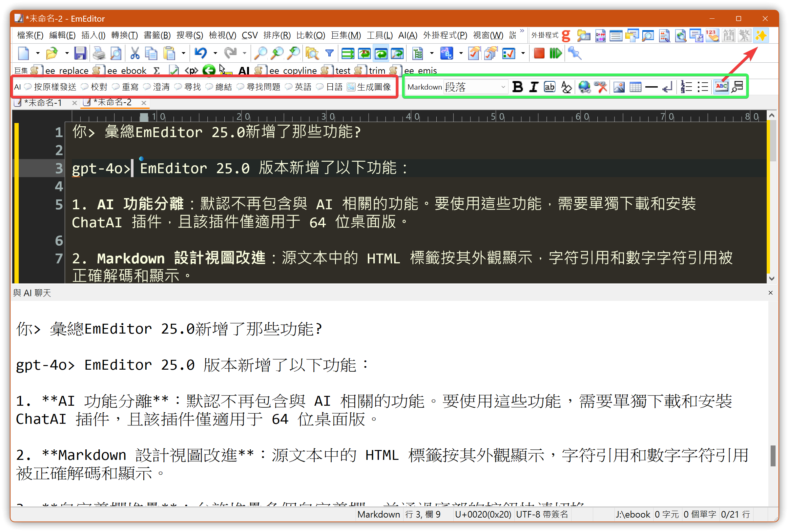Click the Bold button in Markdown toolbar
Viewport: 789px width, 532px height.
coord(517,87)
